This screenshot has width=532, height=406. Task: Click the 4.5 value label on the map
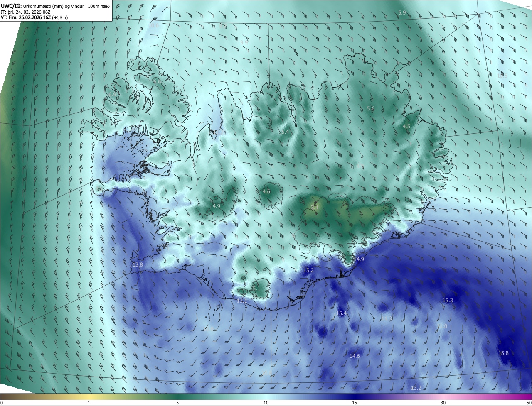(406, 126)
